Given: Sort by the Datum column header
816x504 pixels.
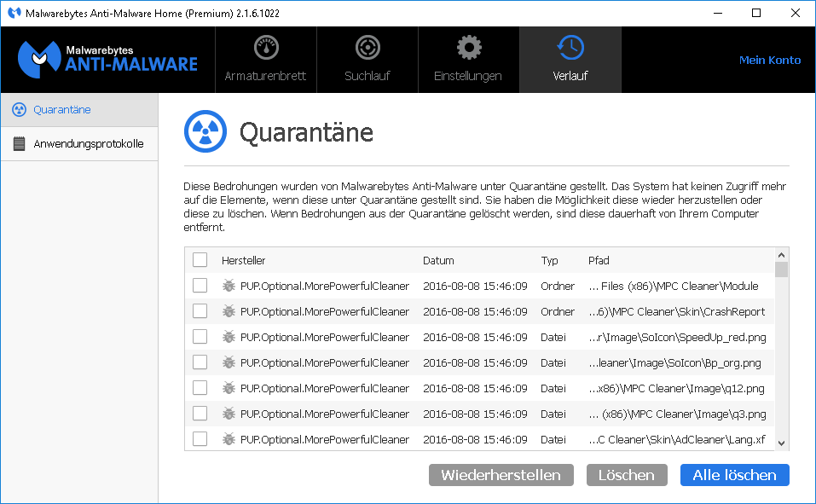Looking at the screenshot, I should click(438, 260).
